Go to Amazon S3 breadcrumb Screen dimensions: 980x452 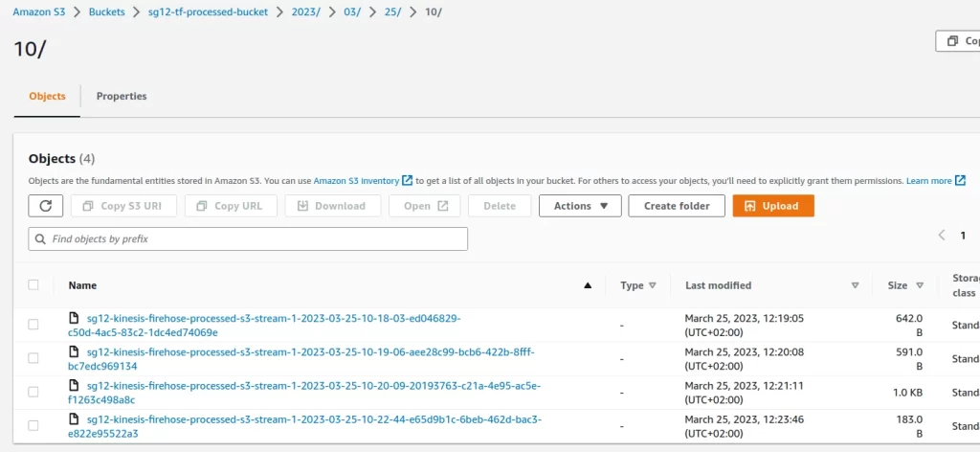pyautogui.click(x=38, y=11)
